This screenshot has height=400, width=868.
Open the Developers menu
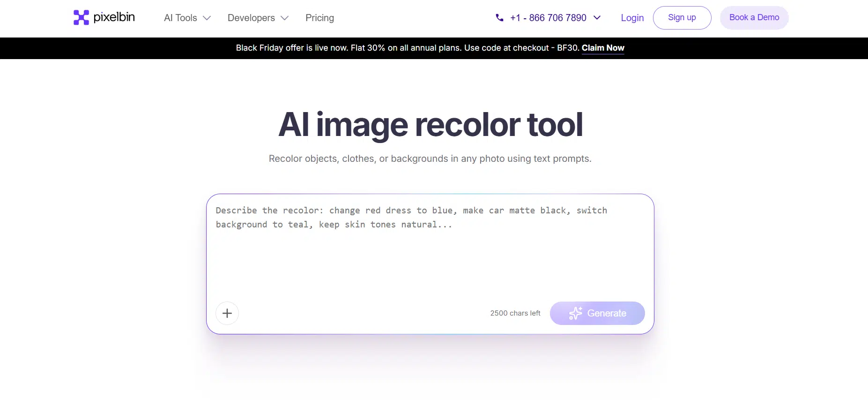[251, 18]
